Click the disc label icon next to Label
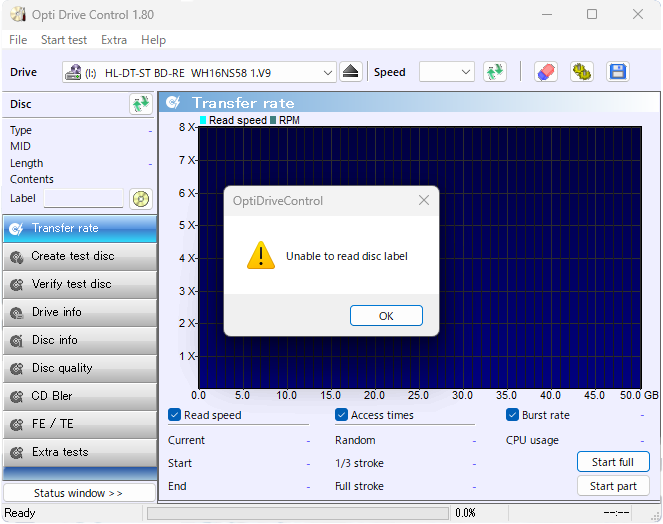663x524 pixels. pyautogui.click(x=141, y=199)
